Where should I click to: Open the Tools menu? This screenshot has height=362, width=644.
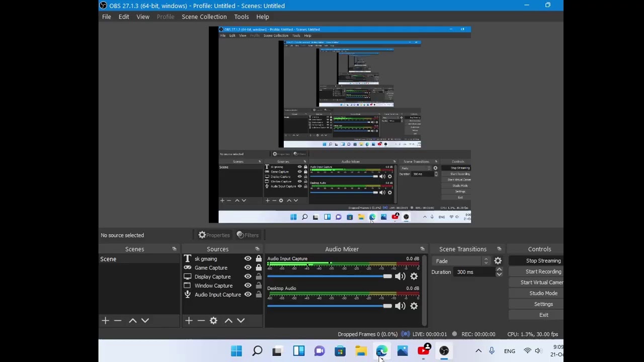242,17
